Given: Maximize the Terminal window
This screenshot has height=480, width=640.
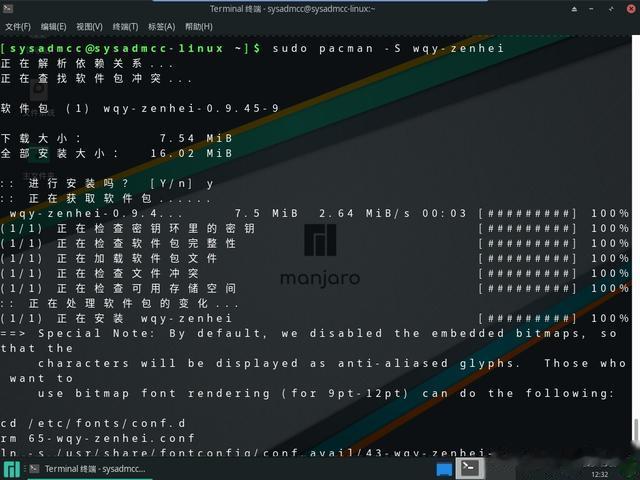Looking at the screenshot, I should (x=611, y=9).
